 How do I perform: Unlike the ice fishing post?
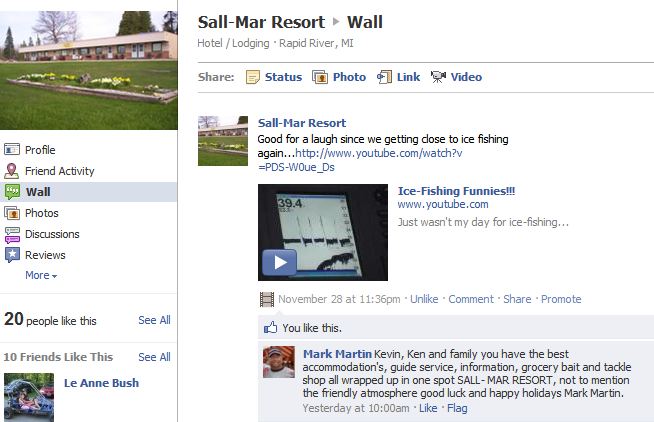coord(424,299)
